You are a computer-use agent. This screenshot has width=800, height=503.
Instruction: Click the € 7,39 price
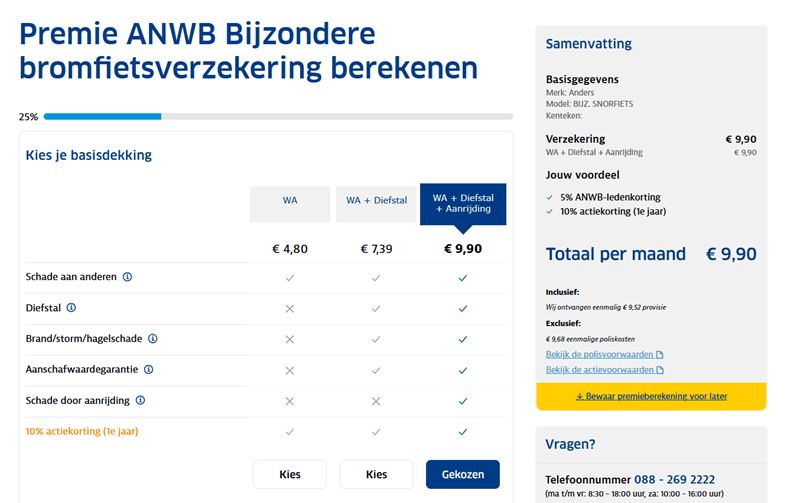click(x=377, y=249)
